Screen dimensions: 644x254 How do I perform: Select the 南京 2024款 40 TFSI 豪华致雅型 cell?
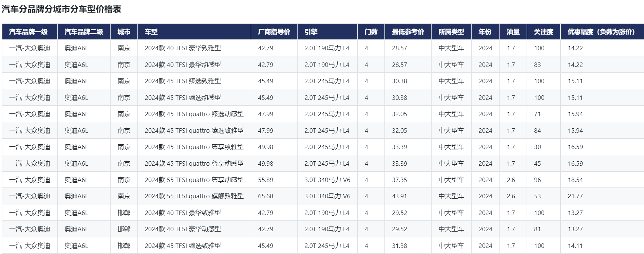click(x=194, y=48)
